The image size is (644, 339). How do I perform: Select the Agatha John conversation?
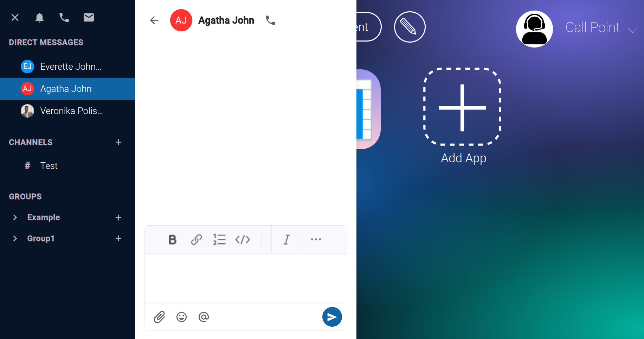point(67,89)
